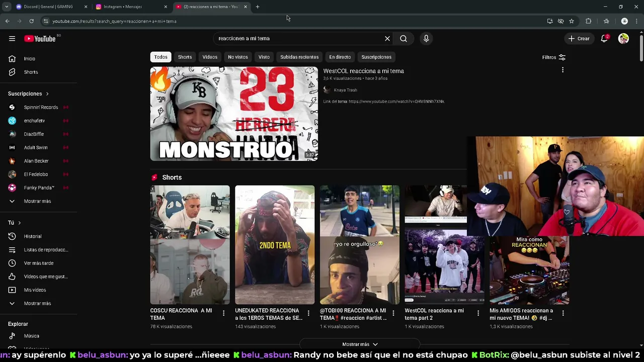Click the browser address bar URL
The image size is (644, 362).
click(x=115, y=21)
